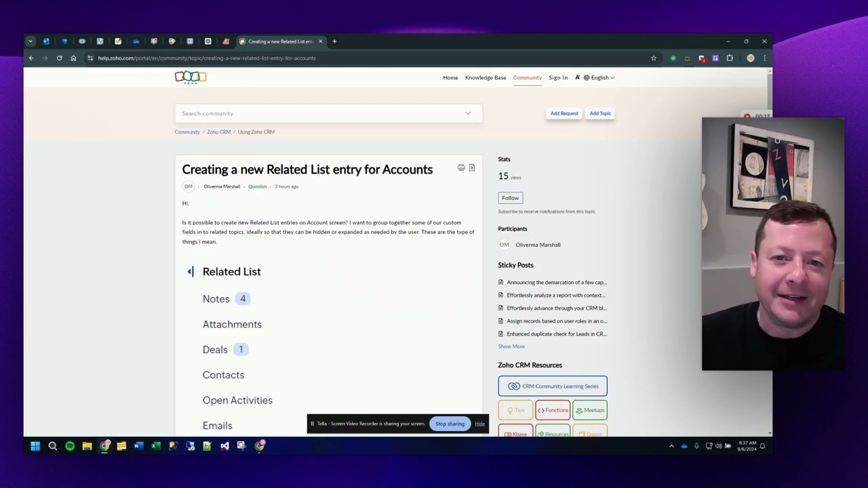Open Visual Studio from the taskbar
Viewport: 868px width, 488px height.
(x=224, y=446)
